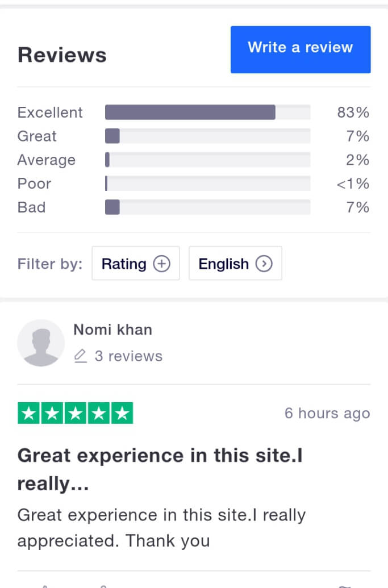
Task: Click the fifth green rating star
Action: 122,413
